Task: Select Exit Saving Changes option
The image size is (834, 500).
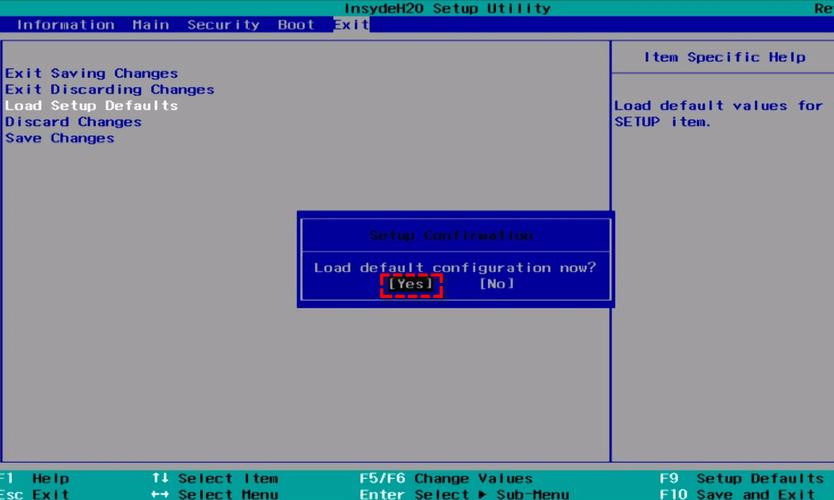Action: (91, 73)
